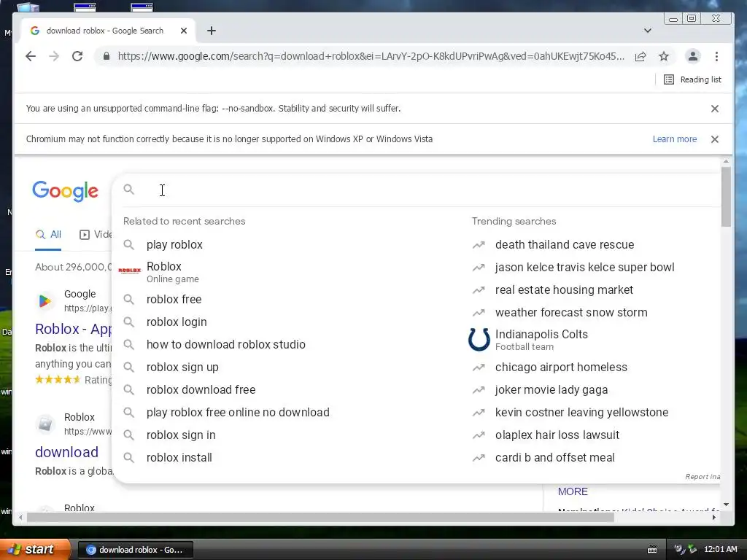
Task: Dismiss the Windows XP unsupported warning
Action: [715, 139]
